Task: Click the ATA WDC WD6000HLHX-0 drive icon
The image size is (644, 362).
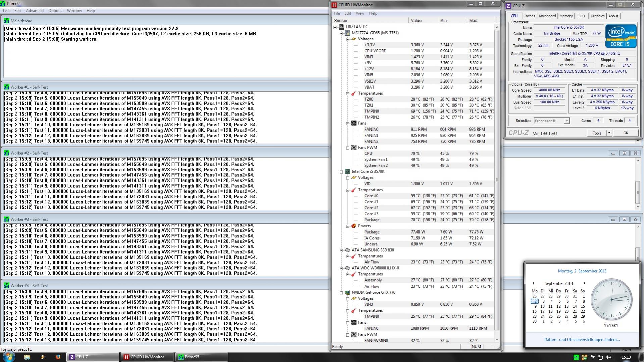Action: coord(347,268)
